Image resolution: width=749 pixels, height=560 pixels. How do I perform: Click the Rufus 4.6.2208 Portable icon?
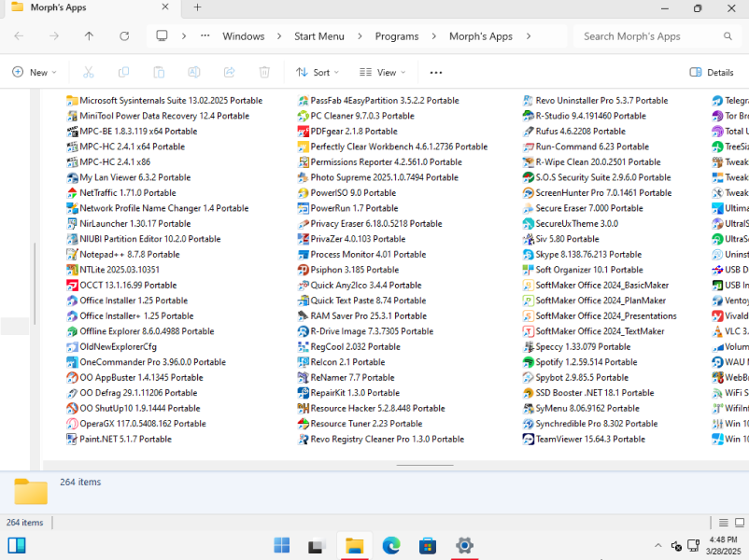click(528, 132)
